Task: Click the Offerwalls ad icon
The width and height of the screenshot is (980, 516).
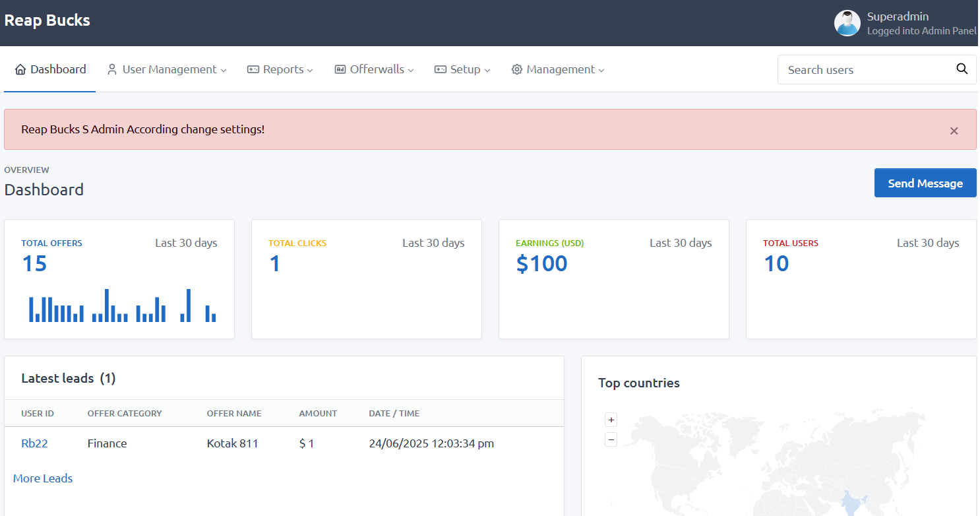Action: pos(340,69)
